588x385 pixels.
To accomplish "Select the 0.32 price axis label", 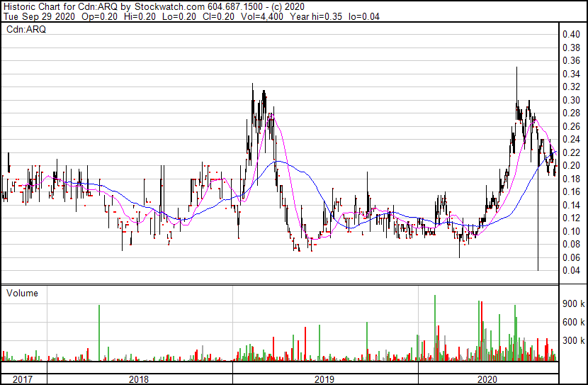I will click(571, 87).
